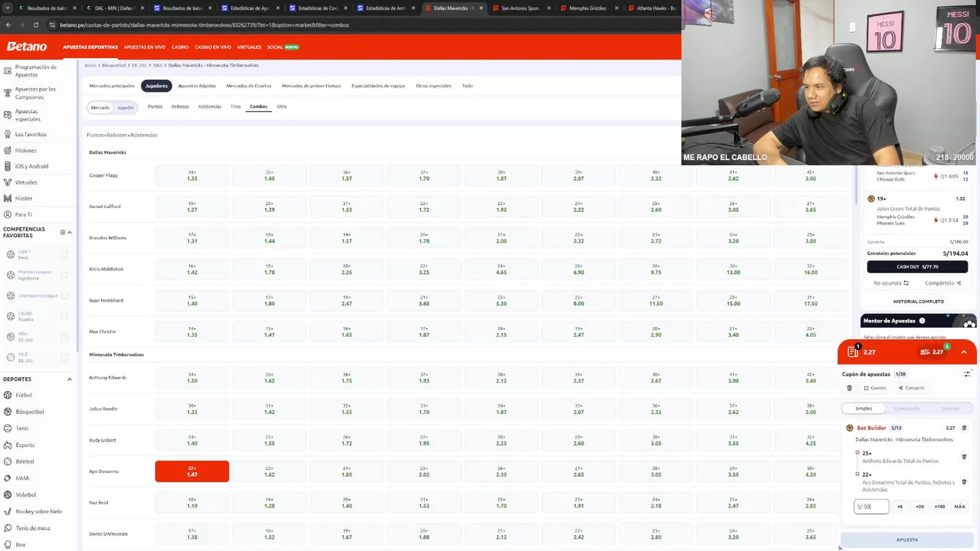Viewport: 980px width, 551px height.
Task: Open the Master icon in sidebar
Action: click(8, 198)
